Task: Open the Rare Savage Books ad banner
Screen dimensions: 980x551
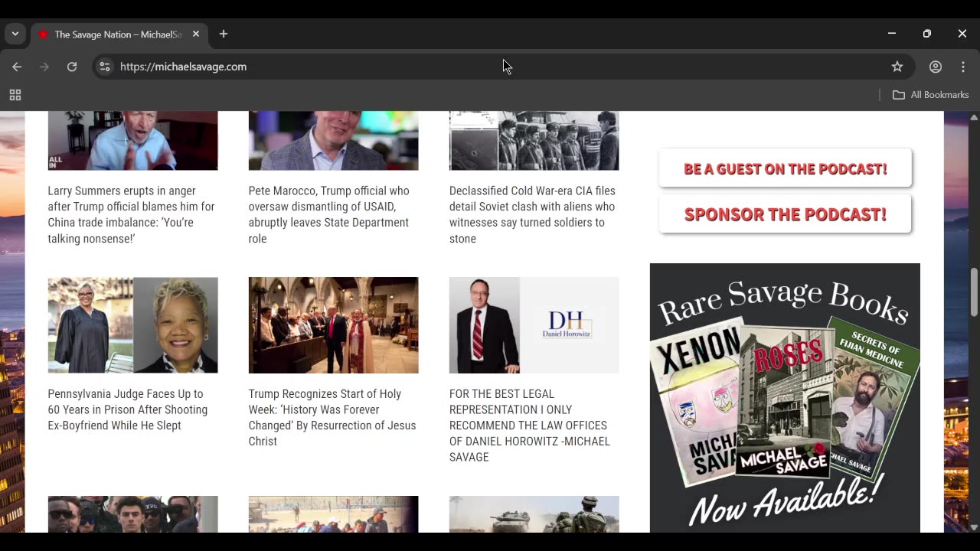Action: (x=785, y=398)
